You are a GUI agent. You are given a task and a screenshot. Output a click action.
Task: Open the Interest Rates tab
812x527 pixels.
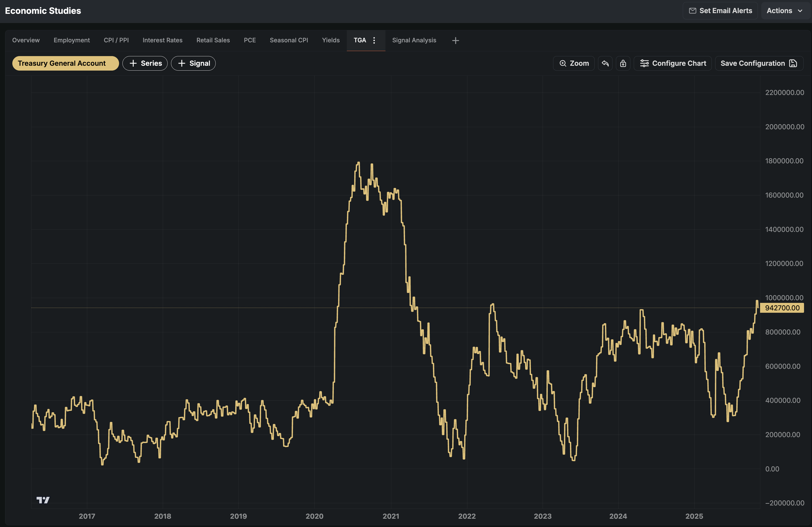tap(162, 40)
